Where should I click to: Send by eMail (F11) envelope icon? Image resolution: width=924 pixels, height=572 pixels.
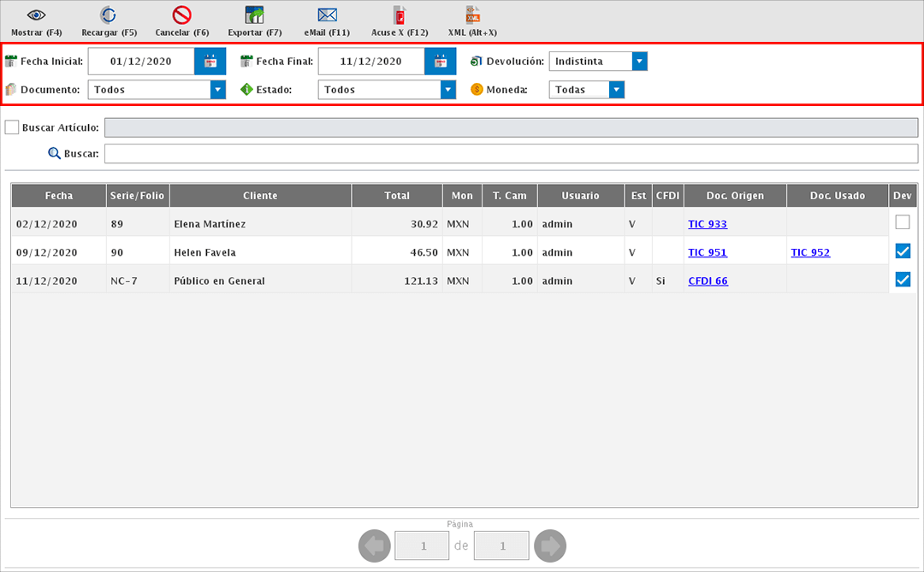[327, 15]
